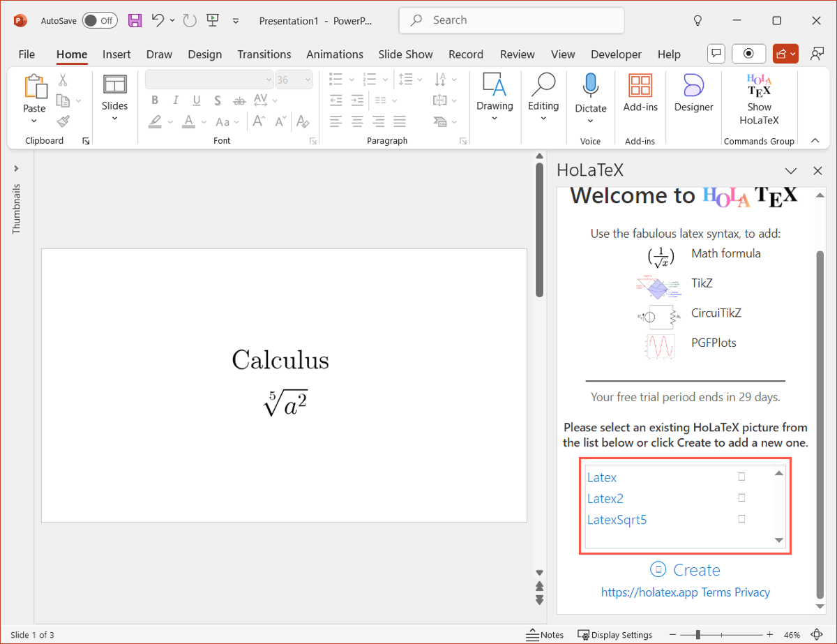Switch to the Transitions tab
This screenshot has height=644, width=837.
[x=264, y=54]
